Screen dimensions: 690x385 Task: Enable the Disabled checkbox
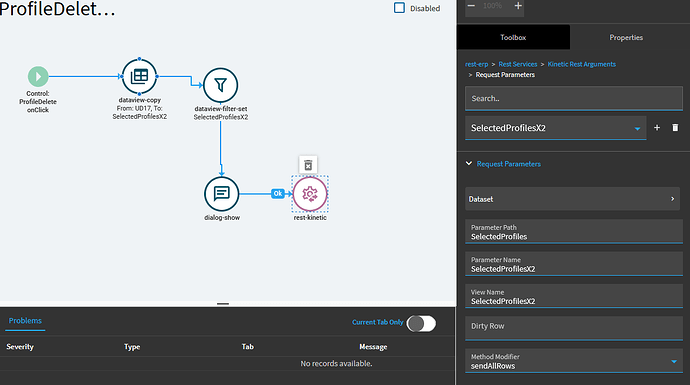[x=399, y=8]
